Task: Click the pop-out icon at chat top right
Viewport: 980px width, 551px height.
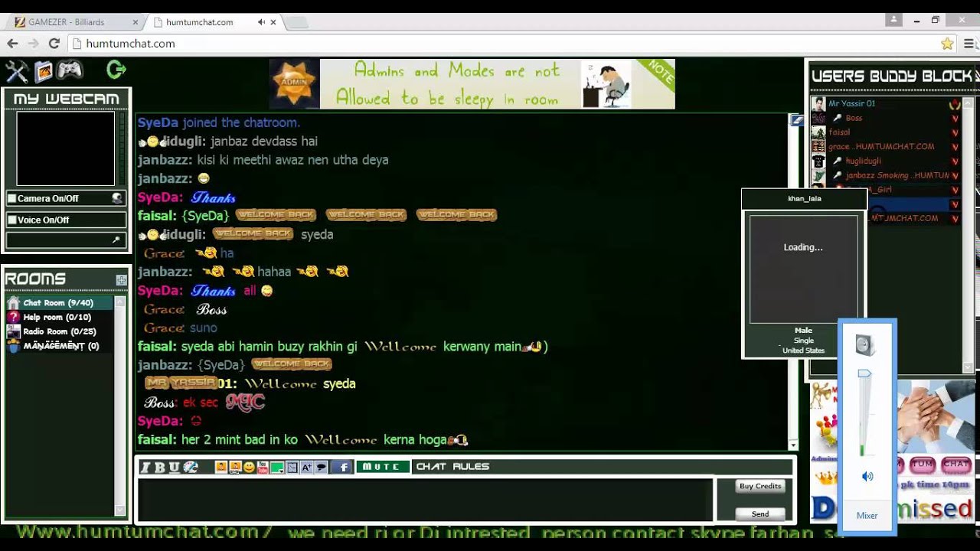Action: coord(796,120)
